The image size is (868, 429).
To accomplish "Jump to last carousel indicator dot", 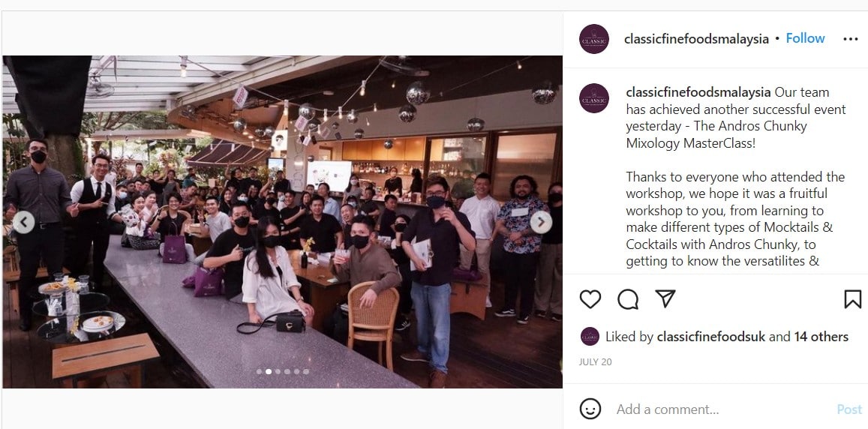I will coord(306,371).
